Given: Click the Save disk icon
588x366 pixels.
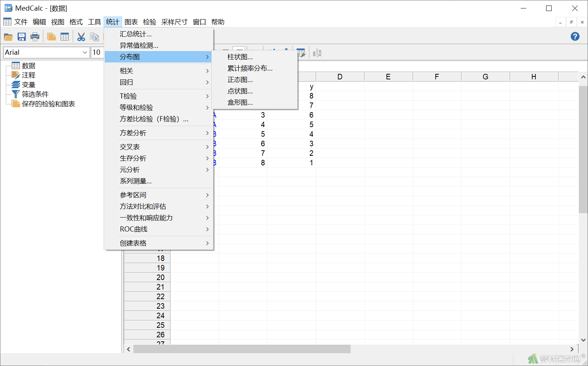Looking at the screenshot, I should coord(22,37).
